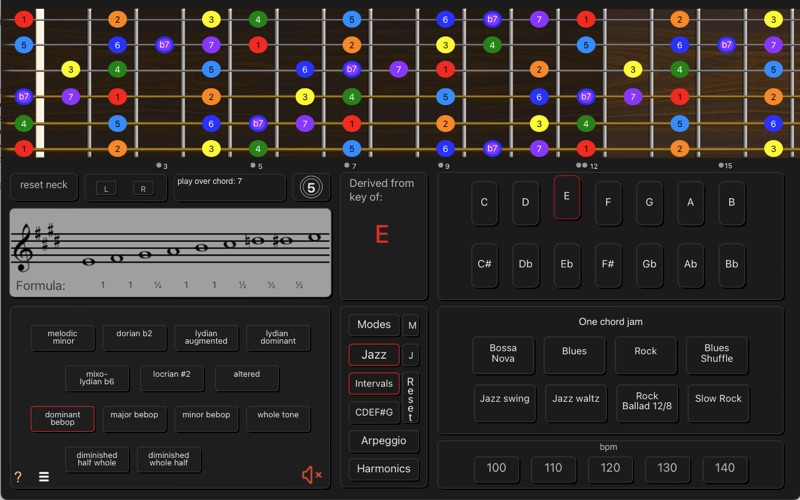Image resolution: width=800 pixels, height=500 pixels.
Task: Start the Jazz swing jam track
Action: 505,402
